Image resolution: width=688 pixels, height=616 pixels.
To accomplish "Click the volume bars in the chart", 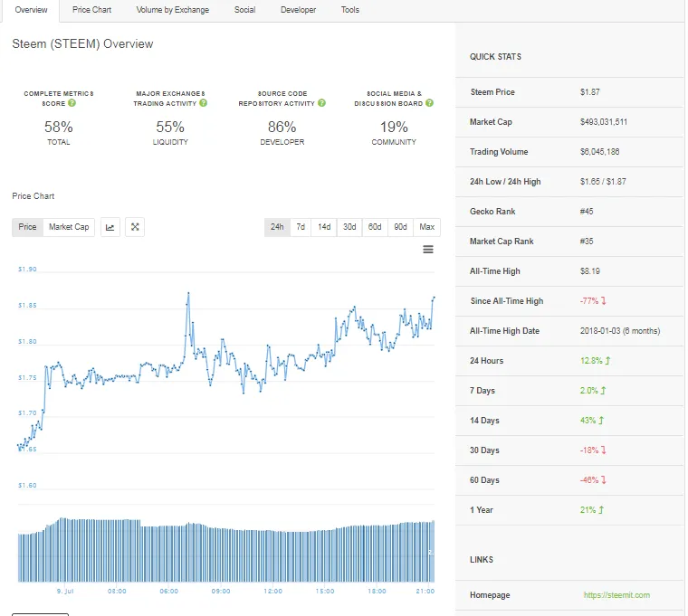I will [226, 550].
